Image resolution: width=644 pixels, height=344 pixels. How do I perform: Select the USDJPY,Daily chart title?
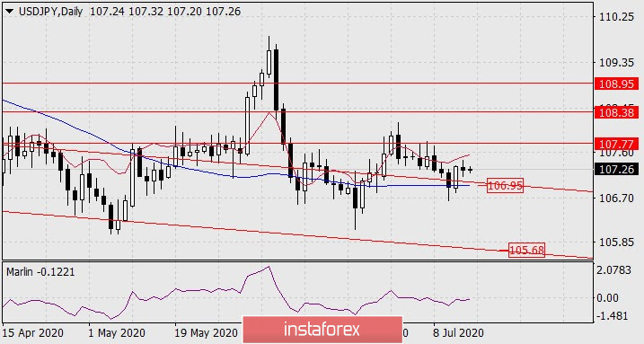point(50,12)
